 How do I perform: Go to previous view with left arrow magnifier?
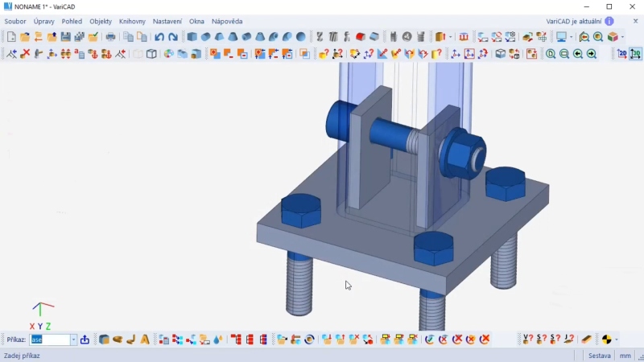[x=578, y=54]
